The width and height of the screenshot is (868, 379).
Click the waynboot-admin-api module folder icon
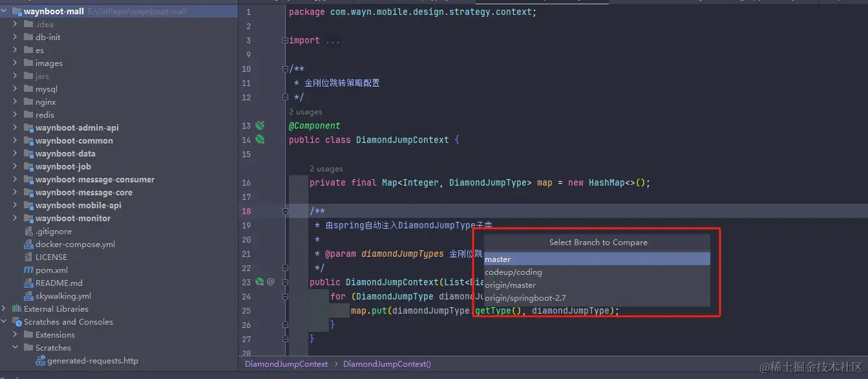[28, 127]
